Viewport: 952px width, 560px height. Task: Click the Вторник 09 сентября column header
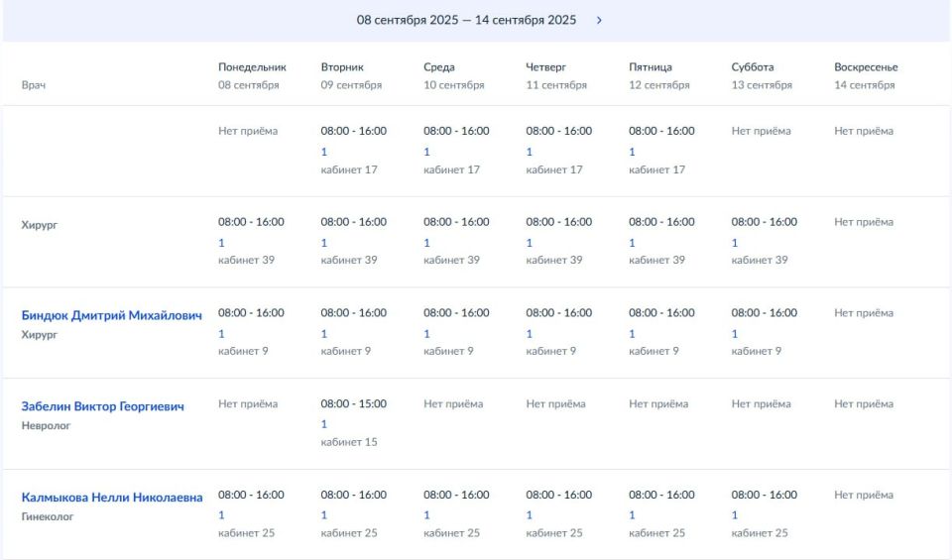coord(351,76)
